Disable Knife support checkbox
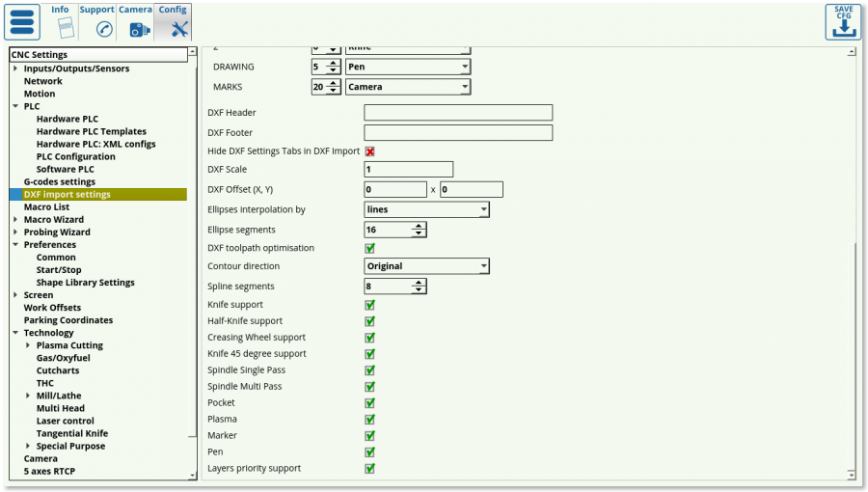This screenshot has width=868, height=492. click(x=369, y=305)
